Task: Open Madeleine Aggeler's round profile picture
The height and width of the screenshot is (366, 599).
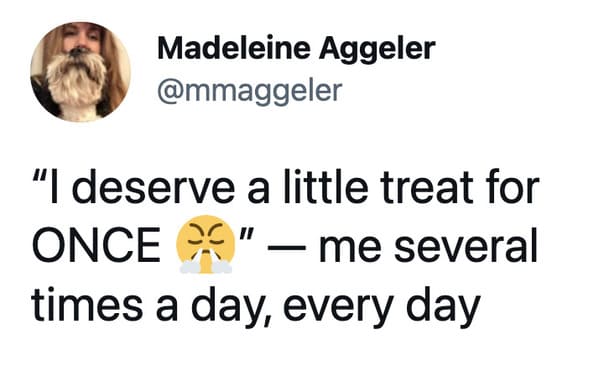Action: (x=80, y=71)
